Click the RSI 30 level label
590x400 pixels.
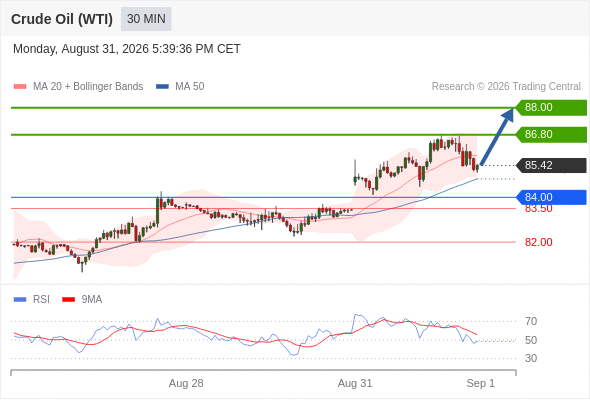[x=531, y=358]
